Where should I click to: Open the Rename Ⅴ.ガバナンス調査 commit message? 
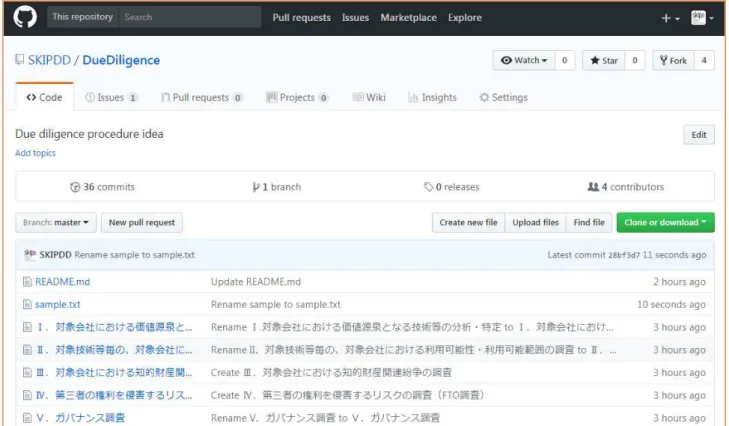coord(325,418)
